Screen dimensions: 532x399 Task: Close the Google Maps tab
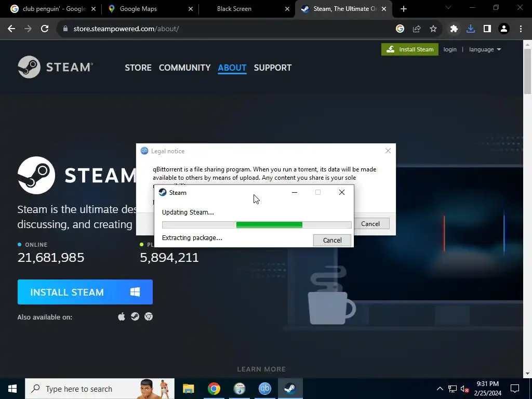click(x=191, y=9)
